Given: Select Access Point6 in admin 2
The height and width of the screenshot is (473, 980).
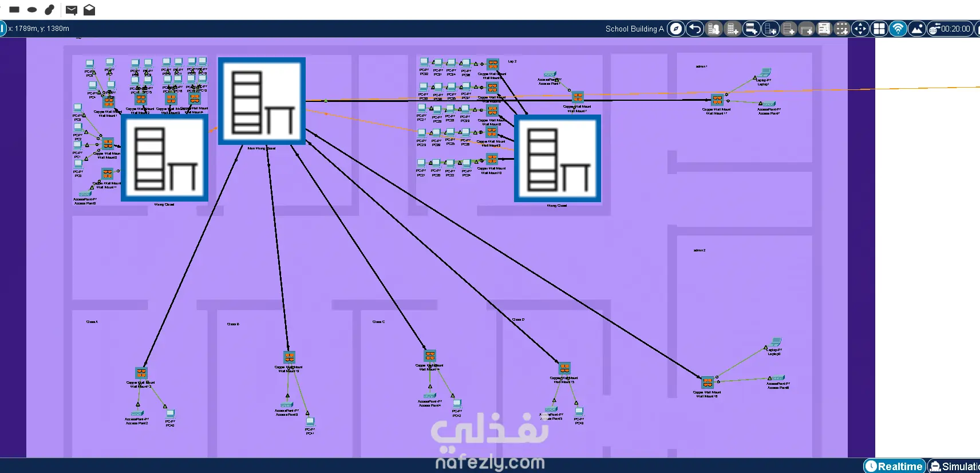Looking at the screenshot, I should coord(778,379).
